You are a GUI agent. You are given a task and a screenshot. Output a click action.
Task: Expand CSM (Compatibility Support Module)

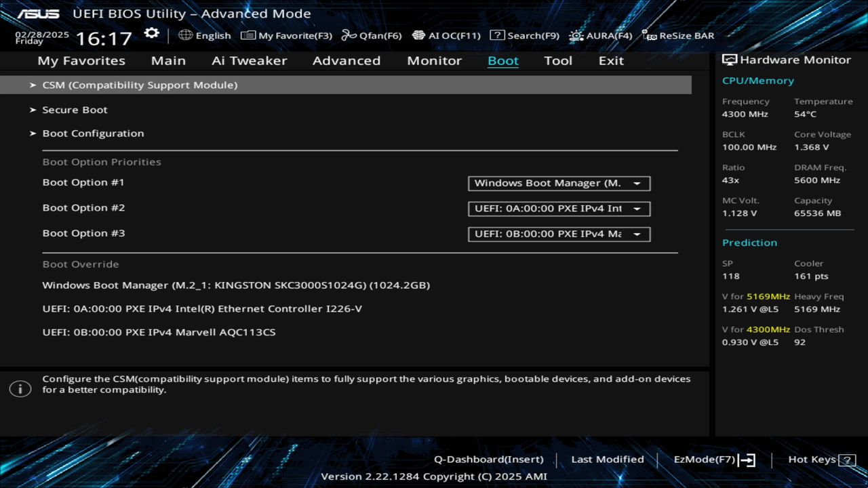click(x=346, y=85)
